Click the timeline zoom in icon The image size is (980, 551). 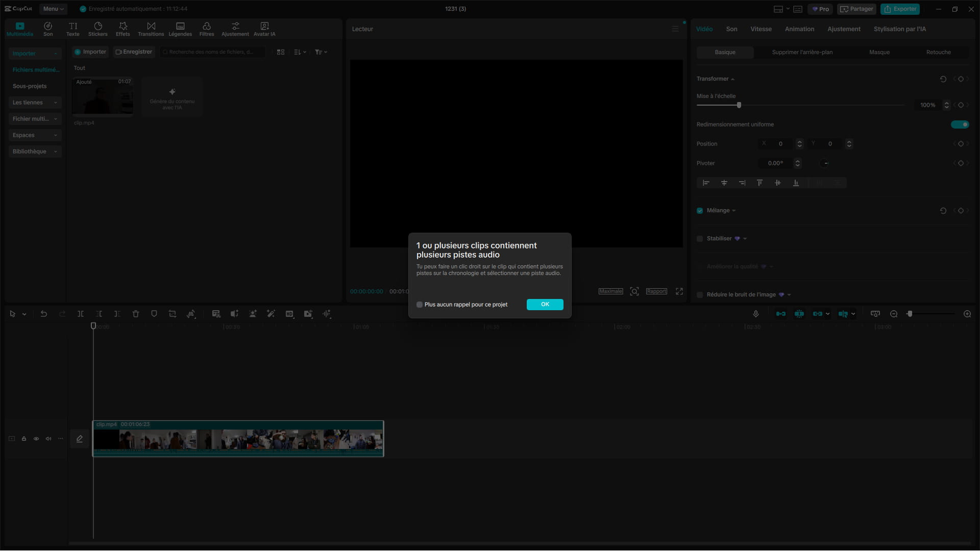click(967, 314)
